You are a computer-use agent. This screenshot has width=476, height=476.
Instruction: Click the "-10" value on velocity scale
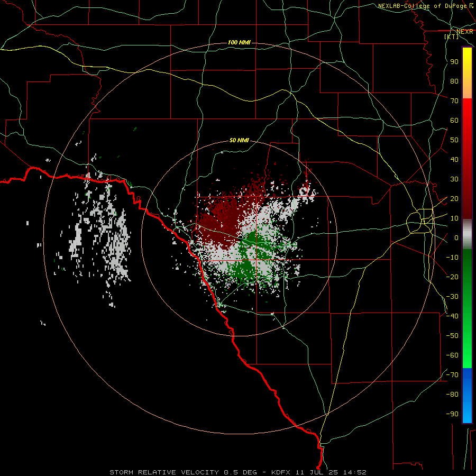452,258
